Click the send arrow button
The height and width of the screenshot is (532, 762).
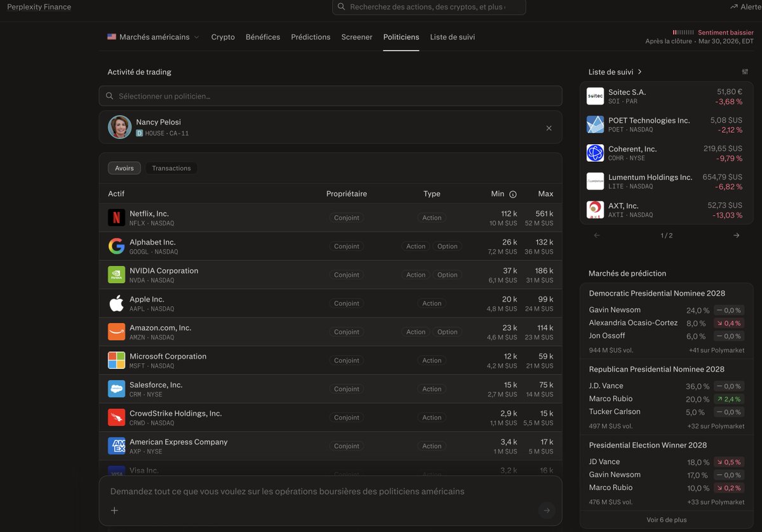coord(546,510)
